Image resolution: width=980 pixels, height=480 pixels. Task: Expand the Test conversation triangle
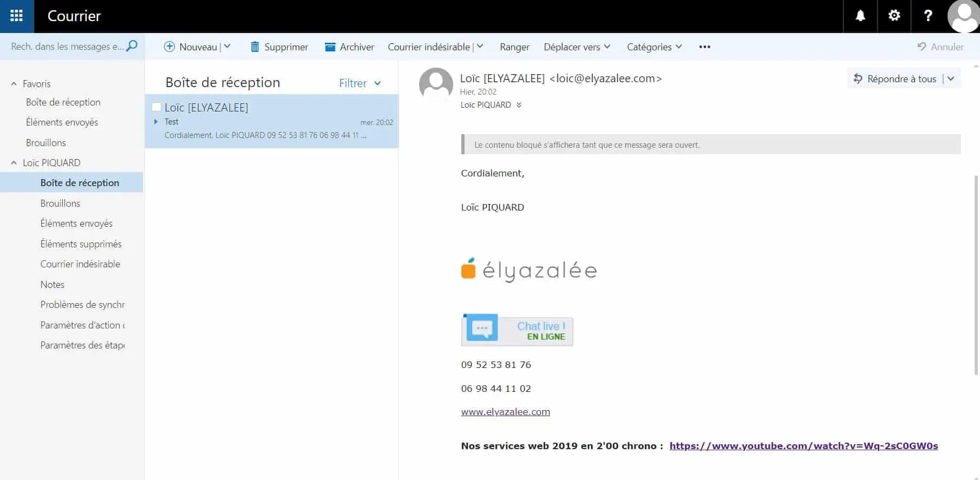[156, 122]
